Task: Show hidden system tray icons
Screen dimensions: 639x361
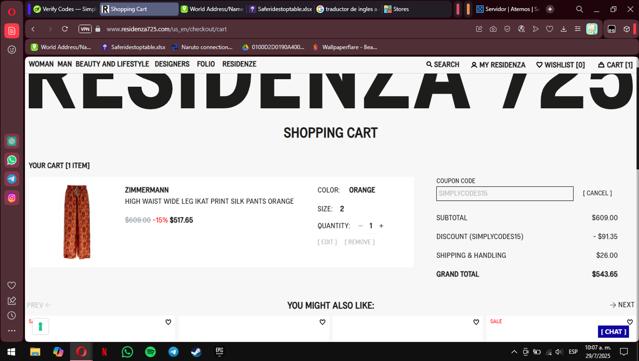Action: (x=514, y=352)
